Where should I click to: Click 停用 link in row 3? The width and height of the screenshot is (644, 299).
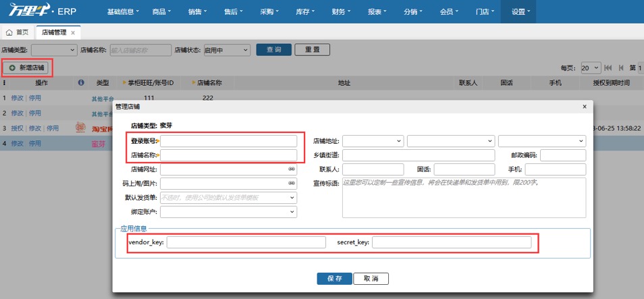pos(53,128)
